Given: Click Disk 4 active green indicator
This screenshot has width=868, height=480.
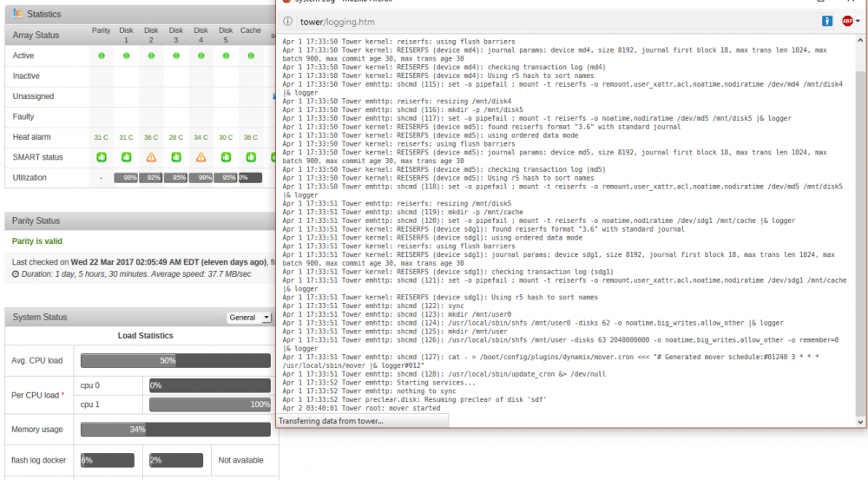Looking at the screenshot, I should pyautogui.click(x=201, y=56).
